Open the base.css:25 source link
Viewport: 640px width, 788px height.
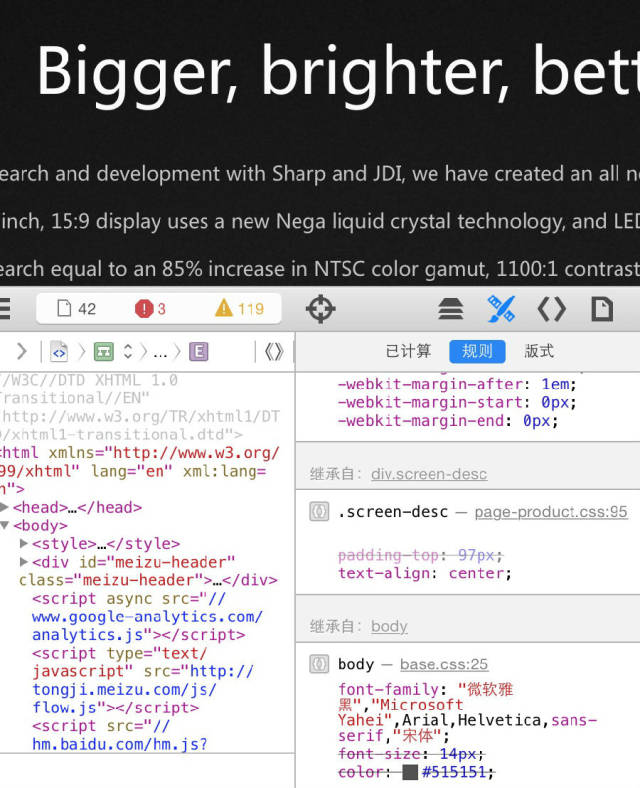444,664
